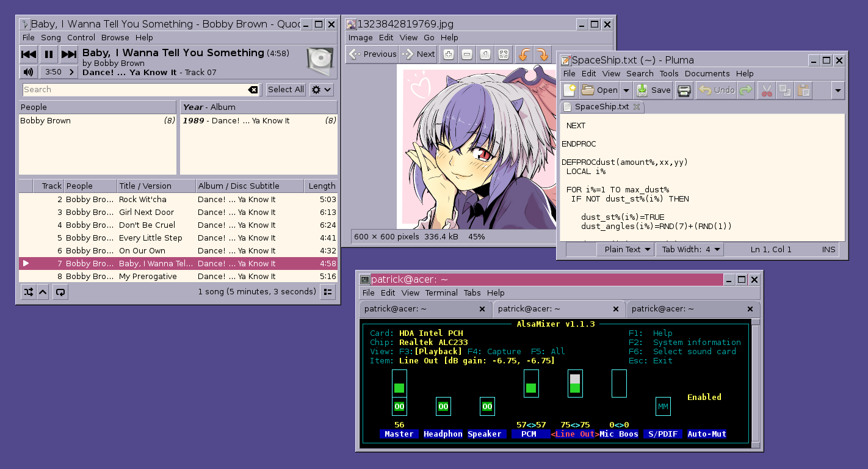Screen dimensions: 868x469
Task: Set image to normal 1:1 size
Action: click(x=485, y=54)
